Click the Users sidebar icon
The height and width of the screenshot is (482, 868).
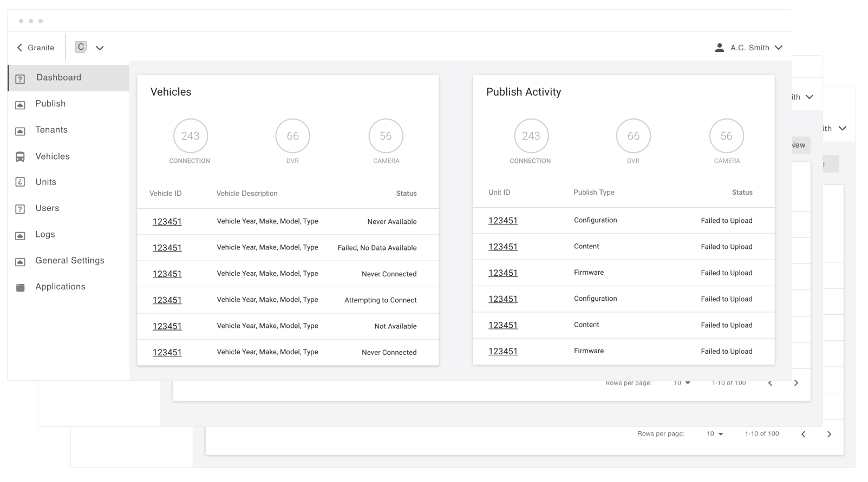pyautogui.click(x=20, y=209)
